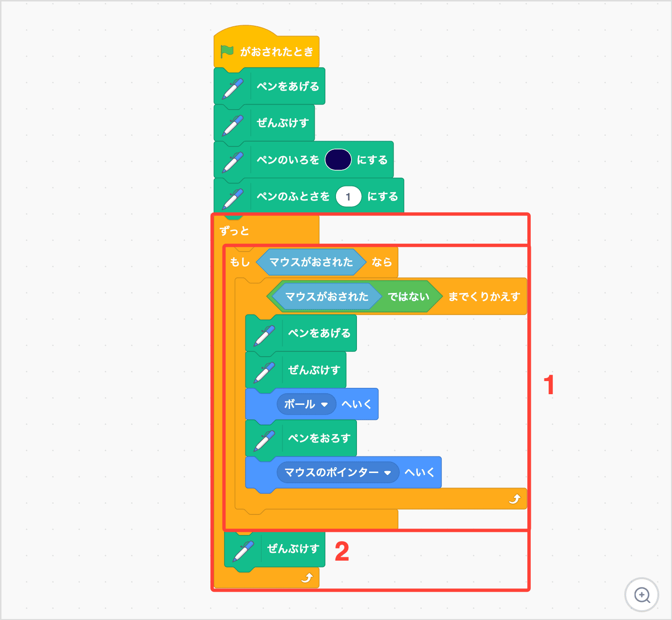Viewport: 672px width, 620px height.
Task: Open the ボール dropdown in the へいく block
Action: 324,404
